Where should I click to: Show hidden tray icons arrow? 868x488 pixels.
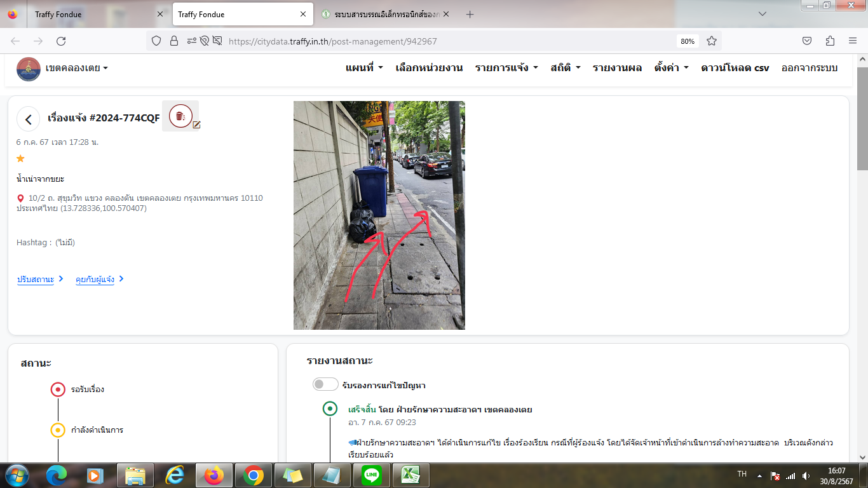(759, 475)
